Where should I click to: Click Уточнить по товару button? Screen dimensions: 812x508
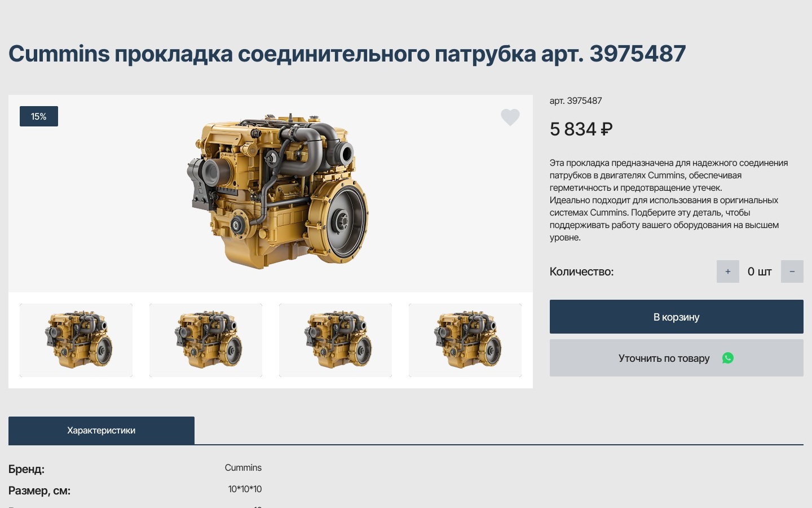(x=676, y=358)
